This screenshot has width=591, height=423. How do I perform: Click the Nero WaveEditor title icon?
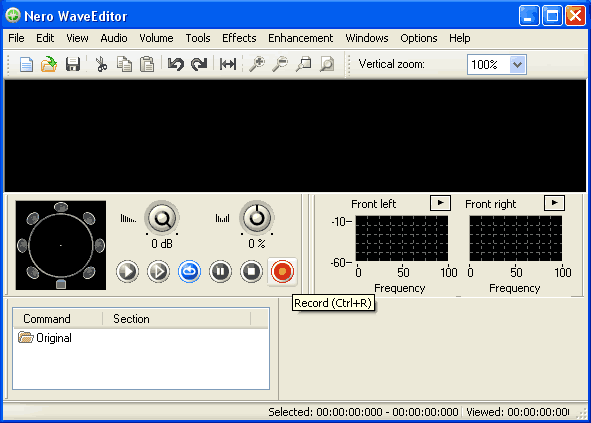coord(13,16)
